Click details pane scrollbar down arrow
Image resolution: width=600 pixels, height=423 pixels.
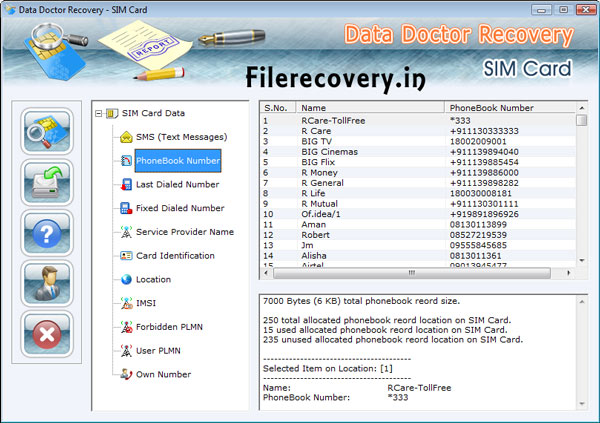coord(582,403)
